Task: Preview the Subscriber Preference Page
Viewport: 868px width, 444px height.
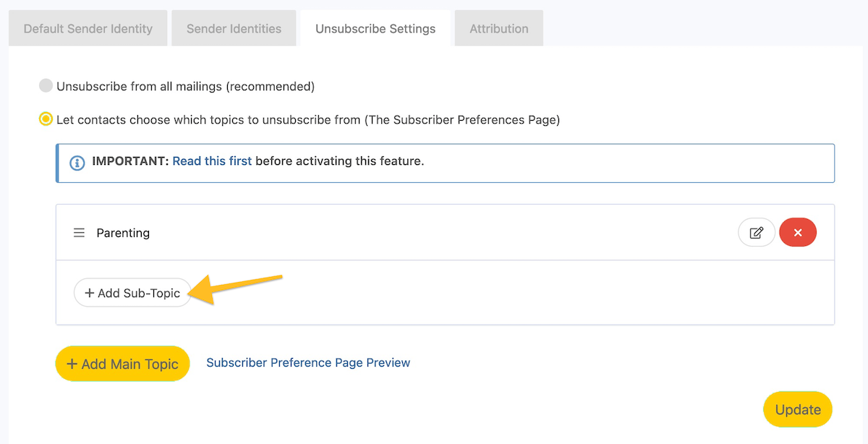Action: [x=308, y=362]
